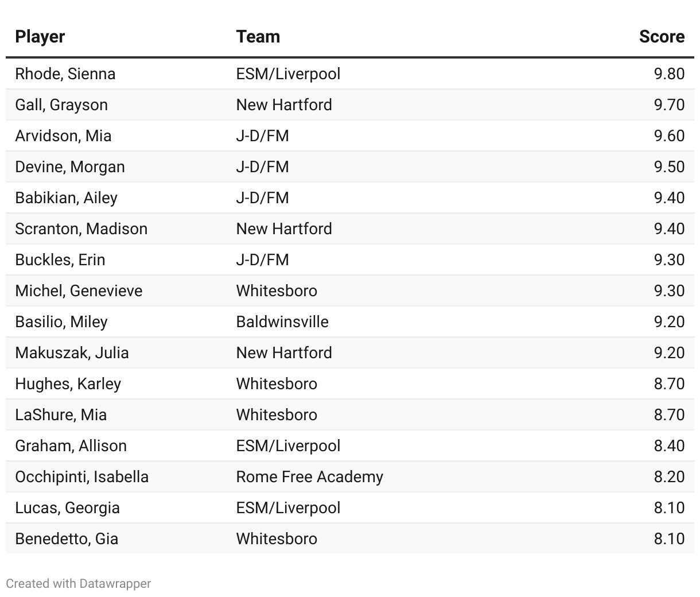The image size is (700, 597).
Task: Open the Created with Datawrapper link
Action: click(x=79, y=584)
